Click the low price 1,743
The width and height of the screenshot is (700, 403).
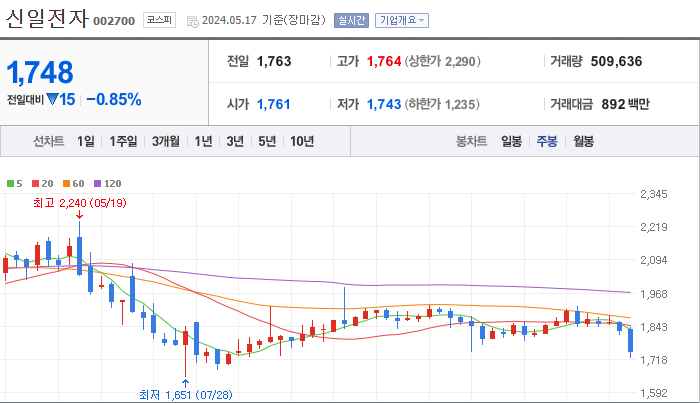click(x=384, y=104)
